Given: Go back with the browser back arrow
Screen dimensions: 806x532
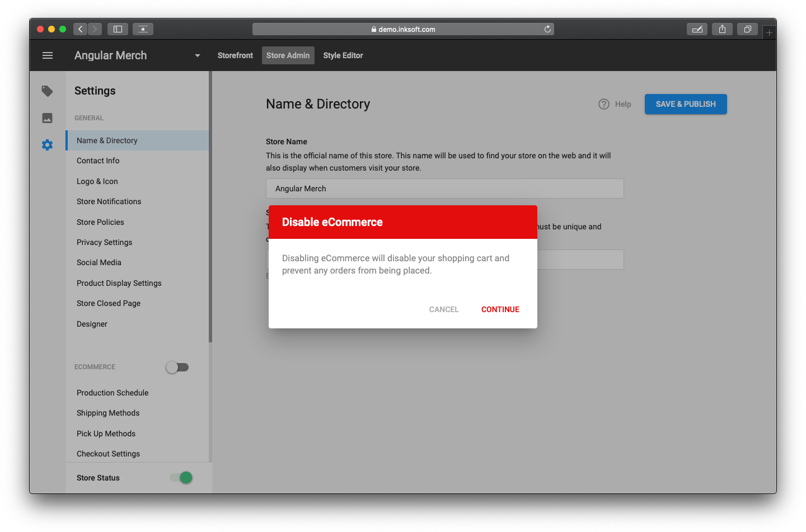Looking at the screenshot, I should tap(81, 29).
